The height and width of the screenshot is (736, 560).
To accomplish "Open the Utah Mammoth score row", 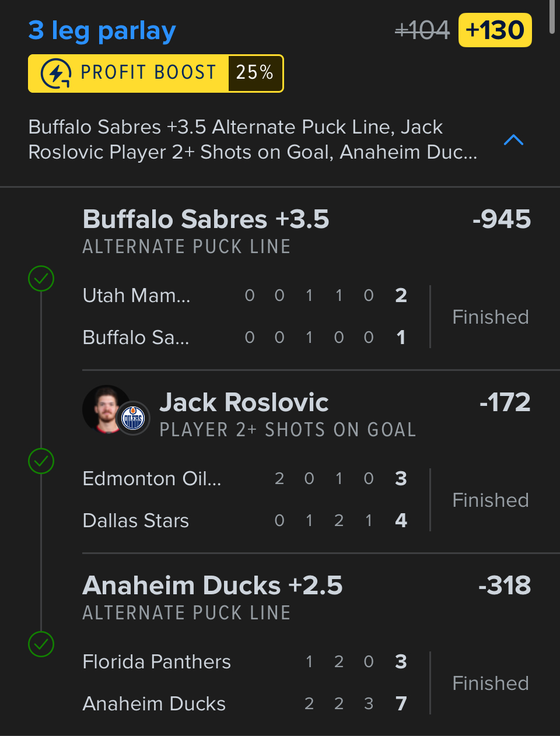I will (245, 296).
